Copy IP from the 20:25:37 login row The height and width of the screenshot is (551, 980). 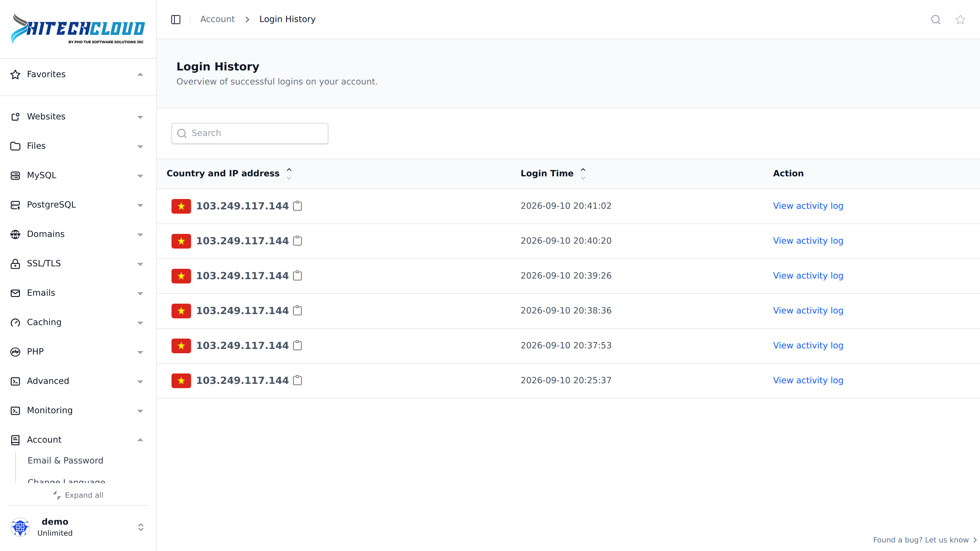297,380
